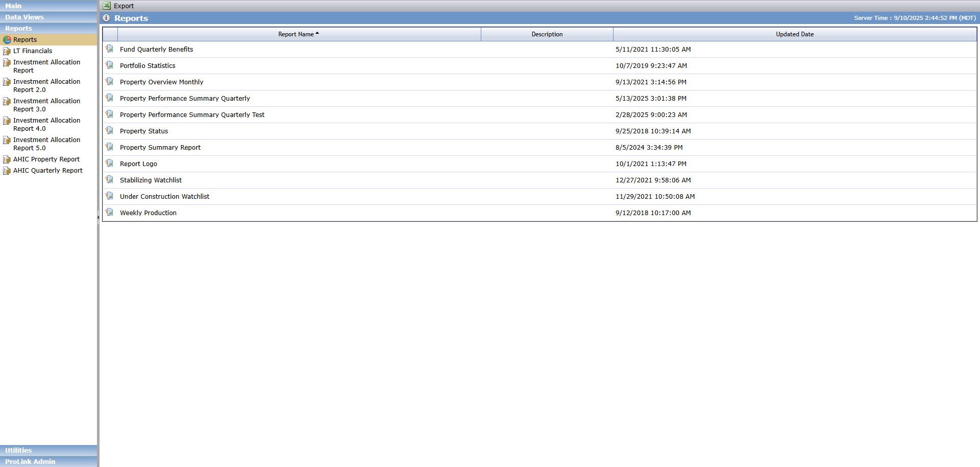Select the Portfolio Statistics report name
The height and width of the screenshot is (467, 980).
(148, 66)
